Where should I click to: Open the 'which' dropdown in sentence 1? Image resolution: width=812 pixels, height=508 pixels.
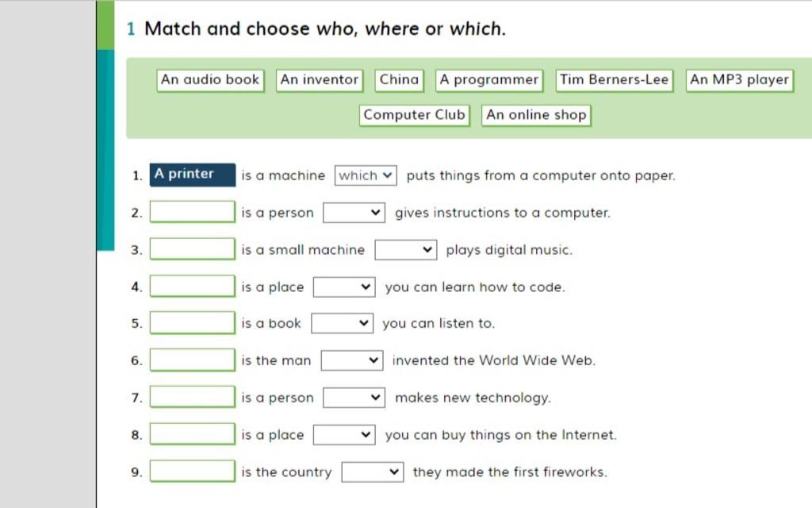click(x=366, y=175)
